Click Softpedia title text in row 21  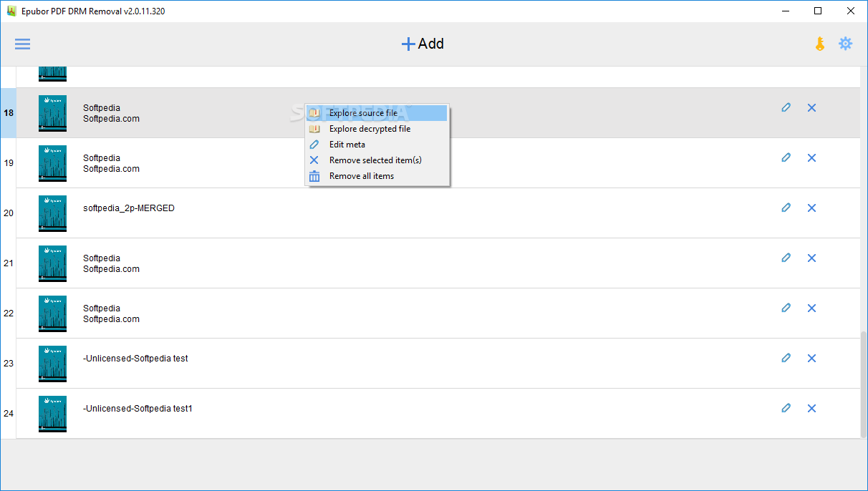point(102,258)
